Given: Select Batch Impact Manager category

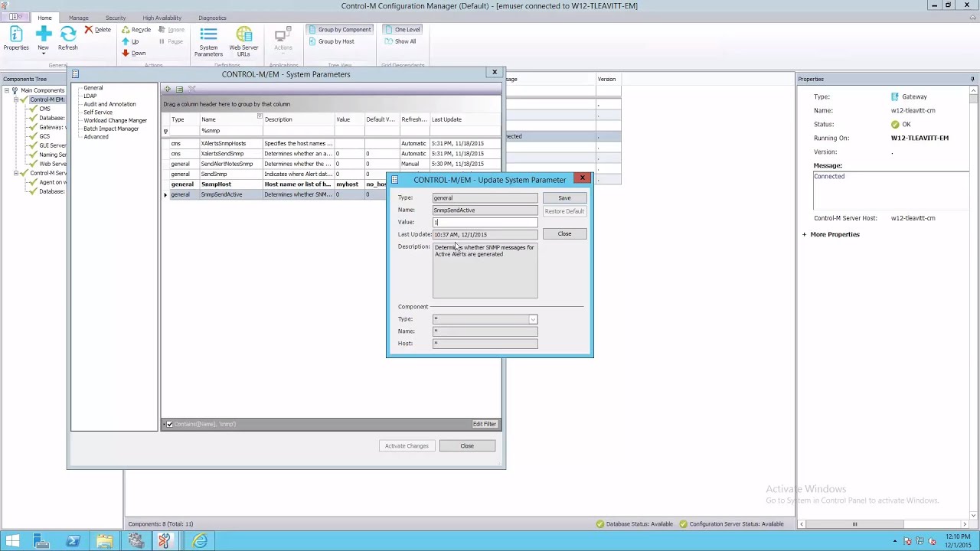Looking at the screenshot, I should coord(111,129).
